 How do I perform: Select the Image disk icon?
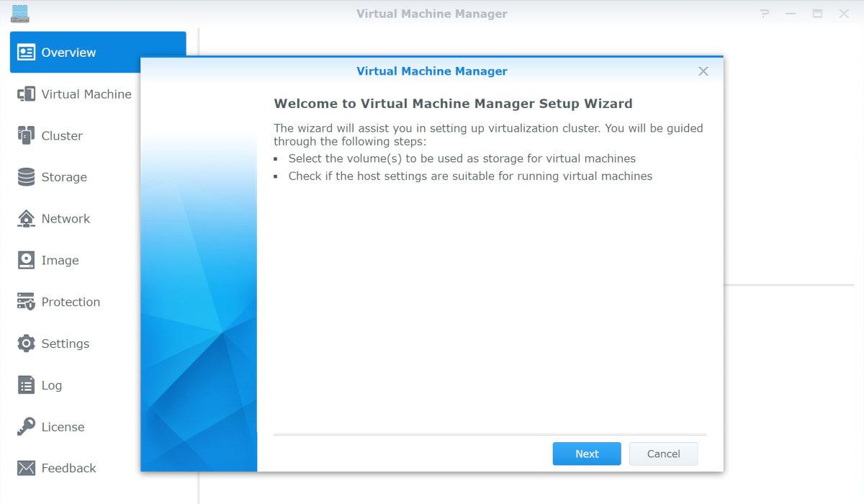pos(26,261)
